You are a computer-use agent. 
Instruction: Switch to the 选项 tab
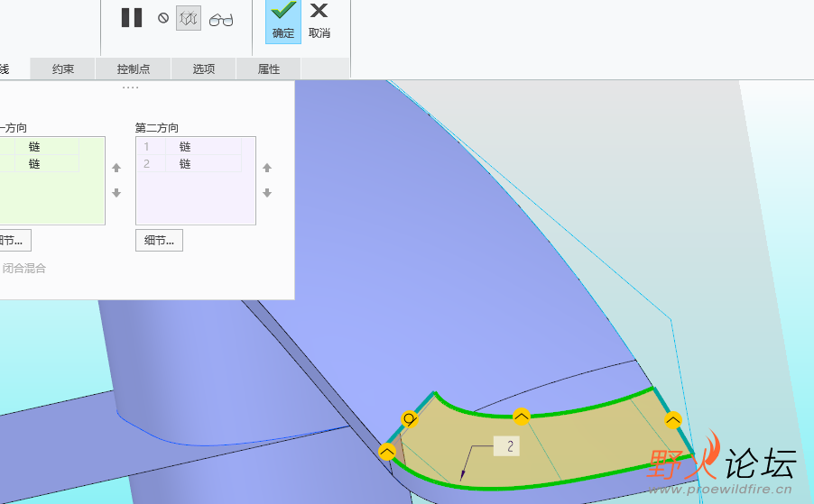204,69
